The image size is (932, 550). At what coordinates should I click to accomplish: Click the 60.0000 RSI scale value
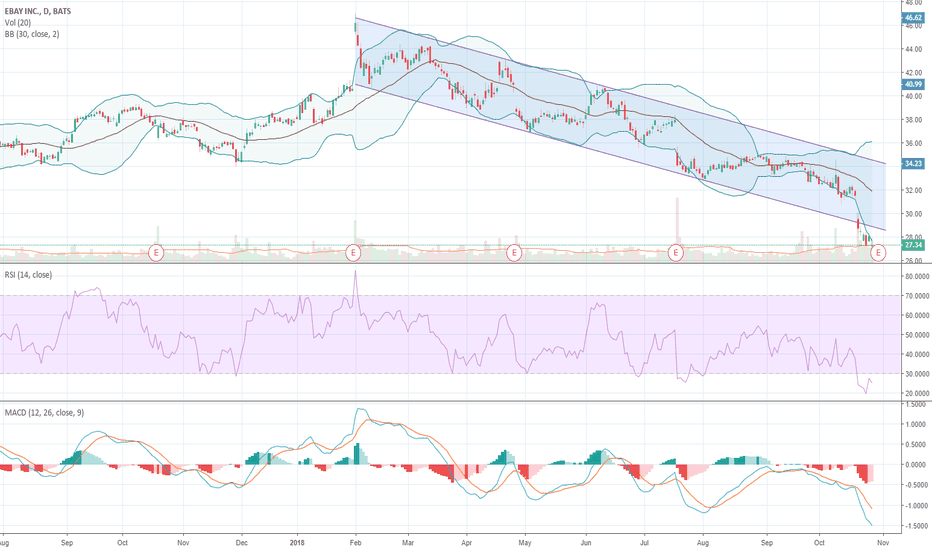pyautogui.click(x=917, y=315)
